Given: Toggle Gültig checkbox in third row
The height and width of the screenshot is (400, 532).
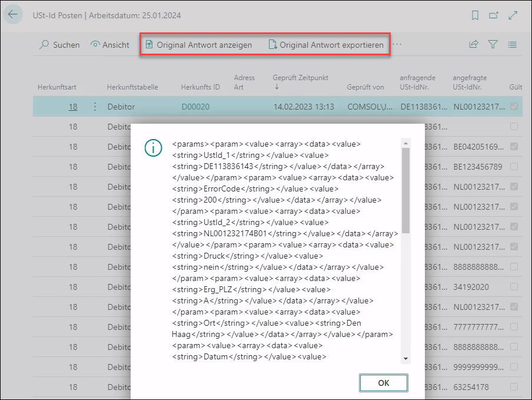Looking at the screenshot, I should [x=514, y=147].
